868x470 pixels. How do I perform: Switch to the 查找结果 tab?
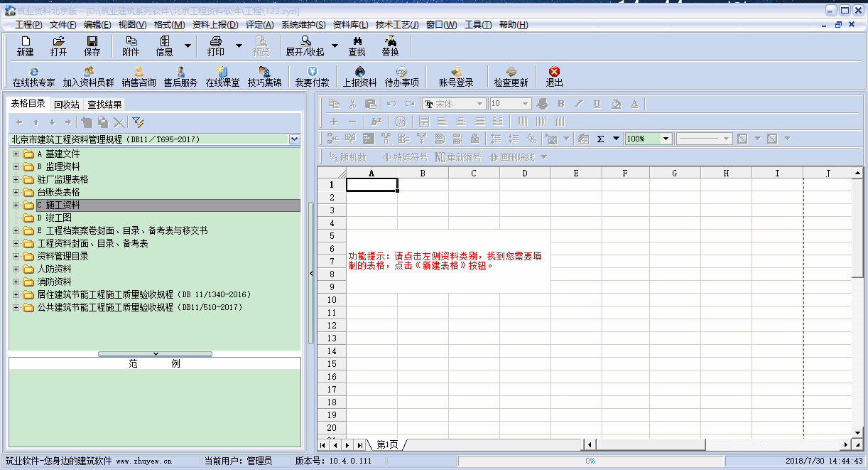click(x=105, y=105)
